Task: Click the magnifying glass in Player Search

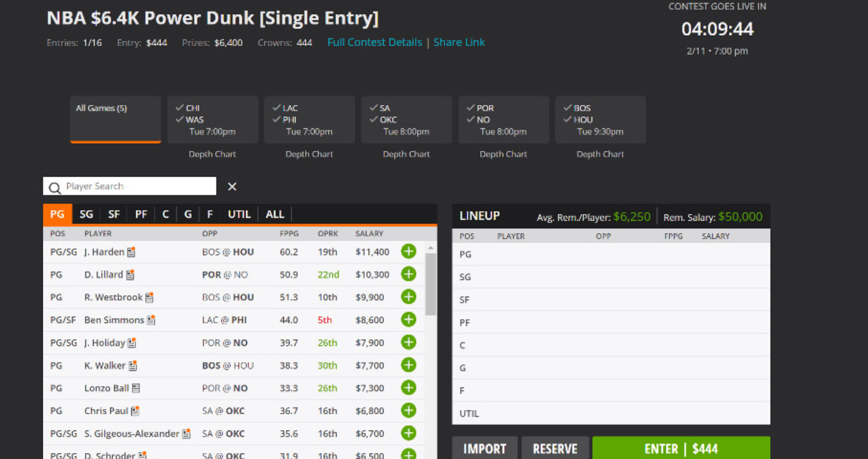Action: pyautogui.click(x=55, y=186)
